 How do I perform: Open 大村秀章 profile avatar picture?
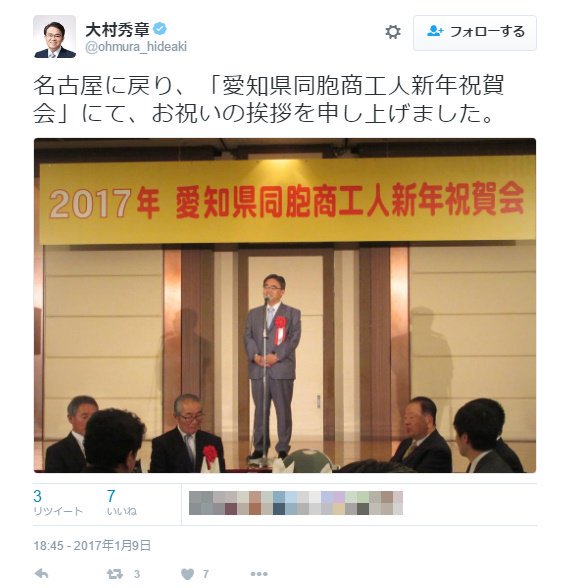[x=55, y=37]
